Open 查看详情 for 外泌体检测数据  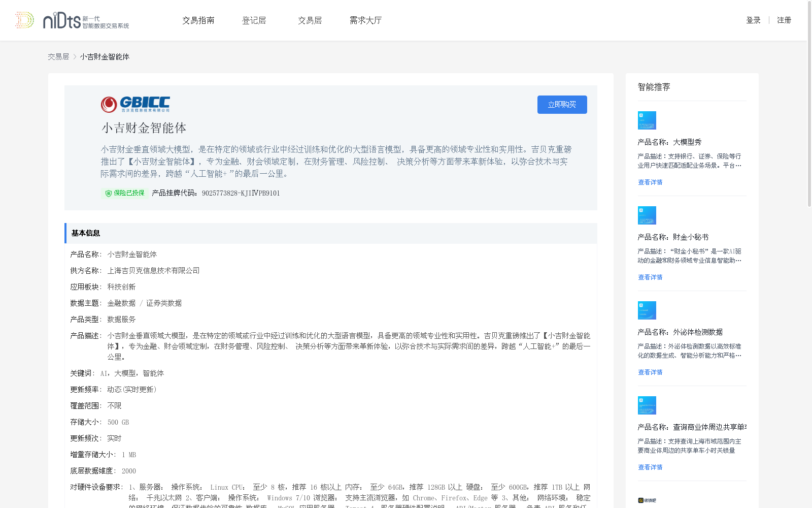pyautogui.click(x=650, y=372)
